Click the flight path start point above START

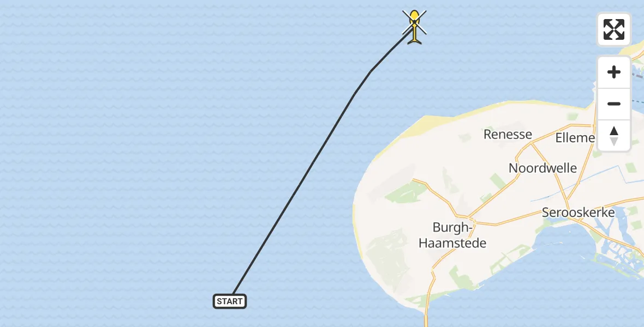(233, 294)
